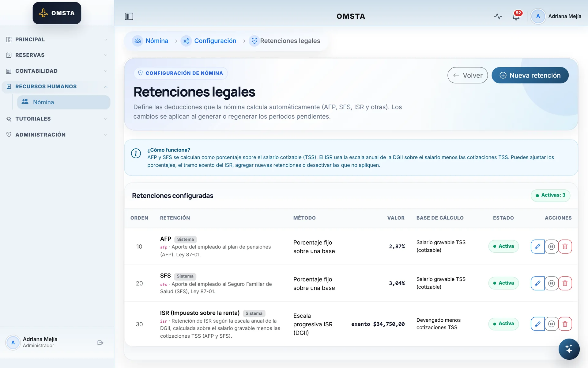Open the AI assistant sparkle button
This screenshot has width=588, height=368.
(569, 349)
